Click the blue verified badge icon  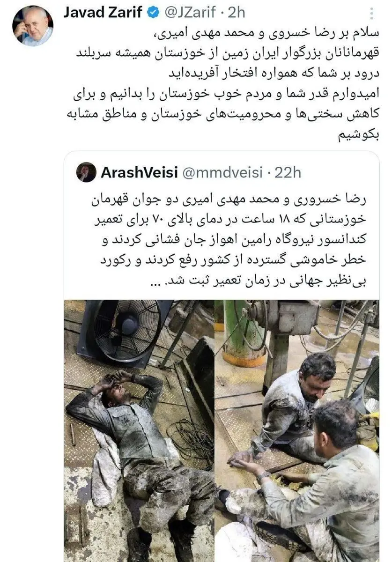click(153, 13)
